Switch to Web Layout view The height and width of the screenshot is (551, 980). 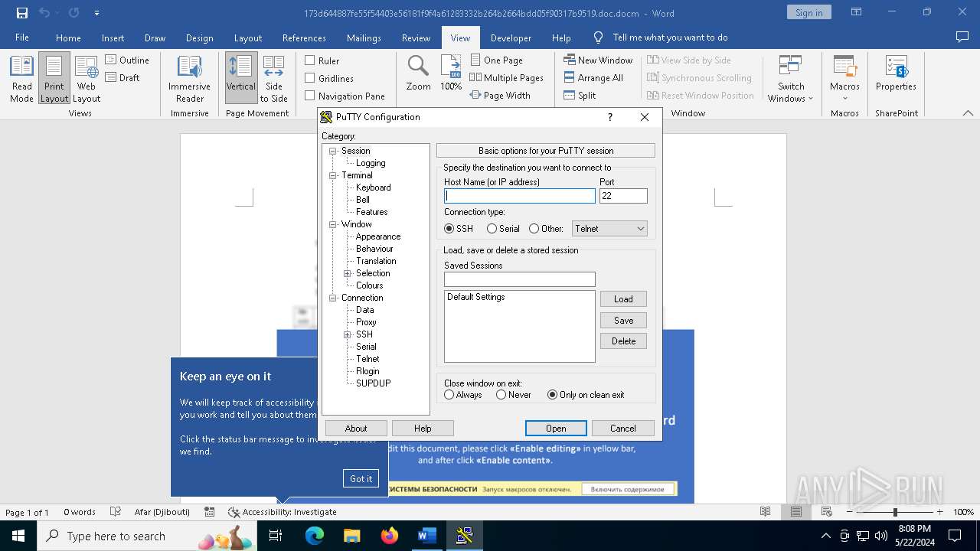[x=87, y=79]
